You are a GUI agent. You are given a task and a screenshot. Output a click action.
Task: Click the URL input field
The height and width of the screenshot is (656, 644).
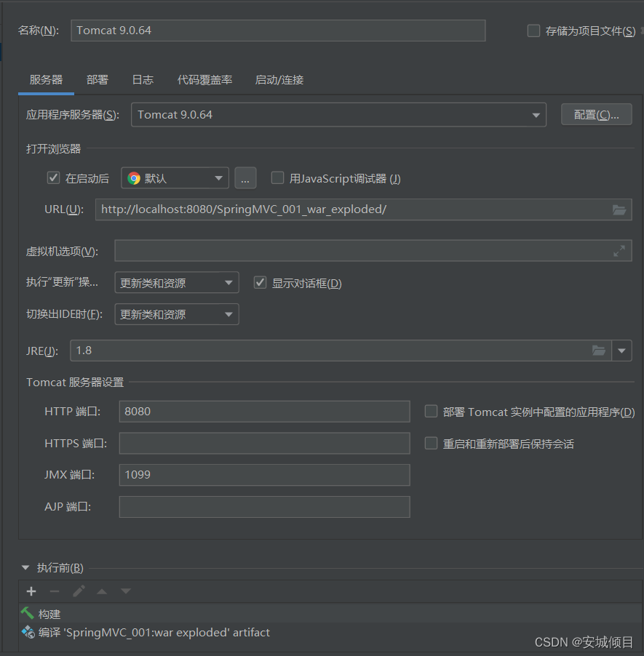[x=363, y=209]
